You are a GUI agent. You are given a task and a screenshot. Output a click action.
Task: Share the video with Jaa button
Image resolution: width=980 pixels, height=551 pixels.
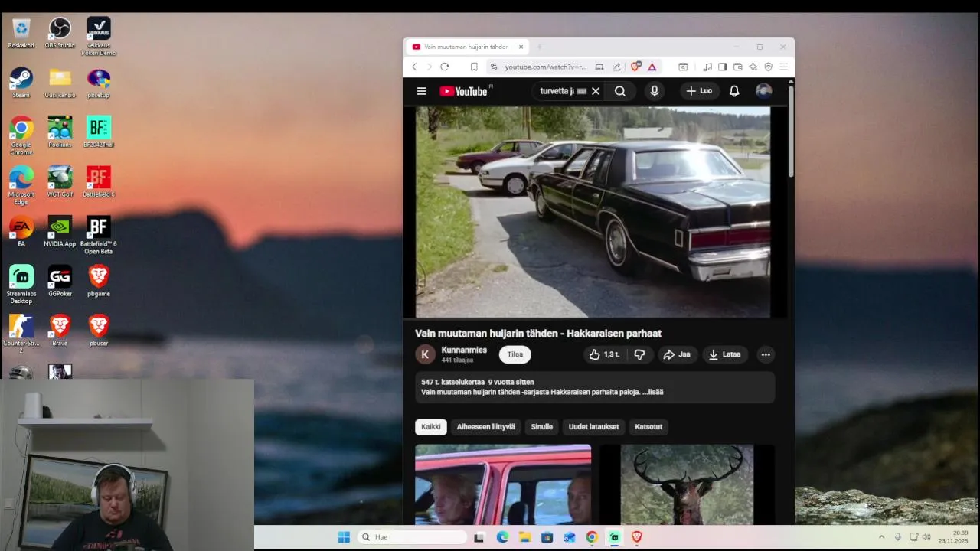[x=677, y=354]
